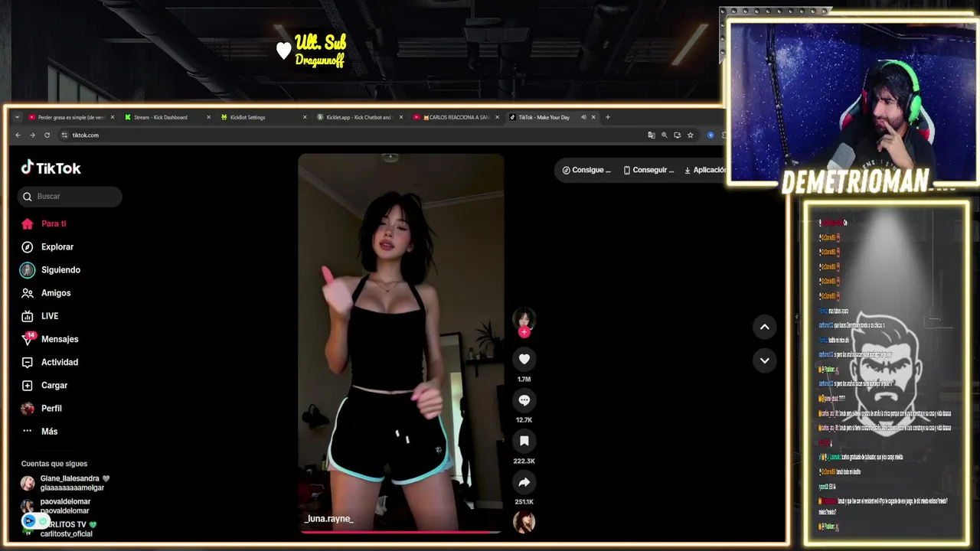Click the site info icon by URL
The width and height of the screenshot is (980, 551).
point(64,135)
